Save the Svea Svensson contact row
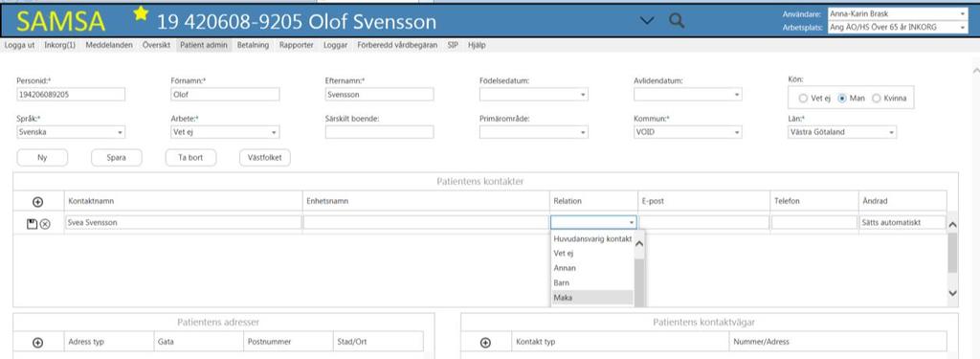980x359 pixels. [32, 223]
